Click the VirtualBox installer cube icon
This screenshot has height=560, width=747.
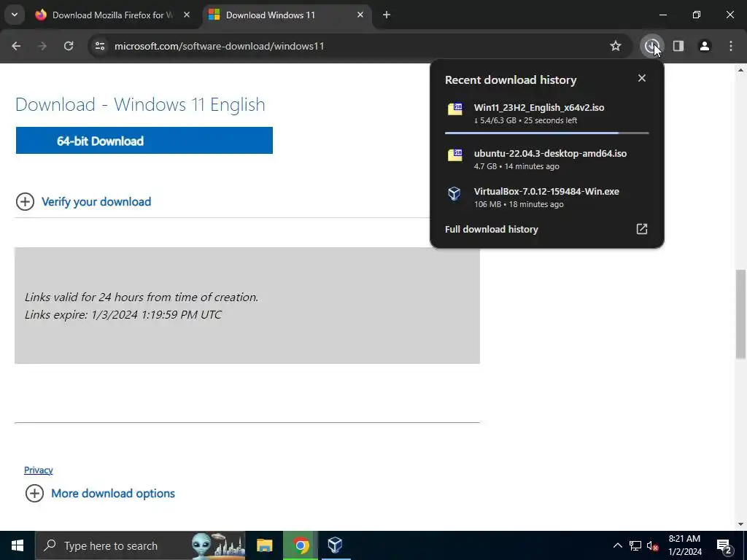tap(454, 193)
